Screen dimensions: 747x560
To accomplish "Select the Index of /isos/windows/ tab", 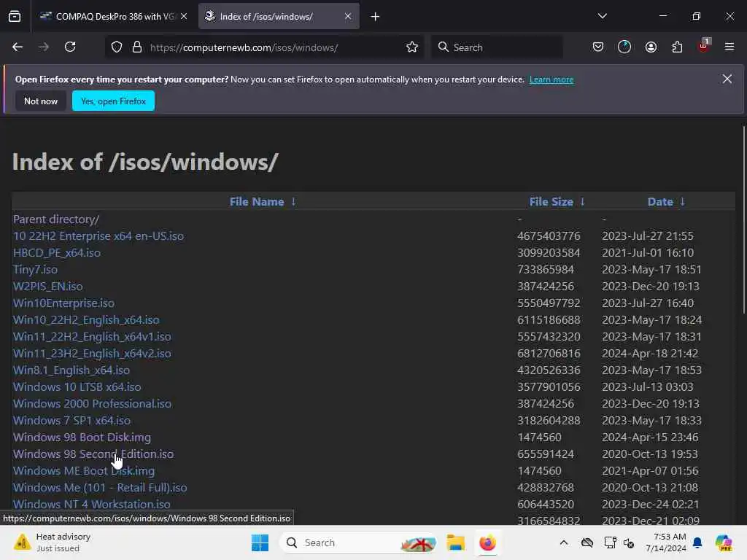I will (279, 17).
